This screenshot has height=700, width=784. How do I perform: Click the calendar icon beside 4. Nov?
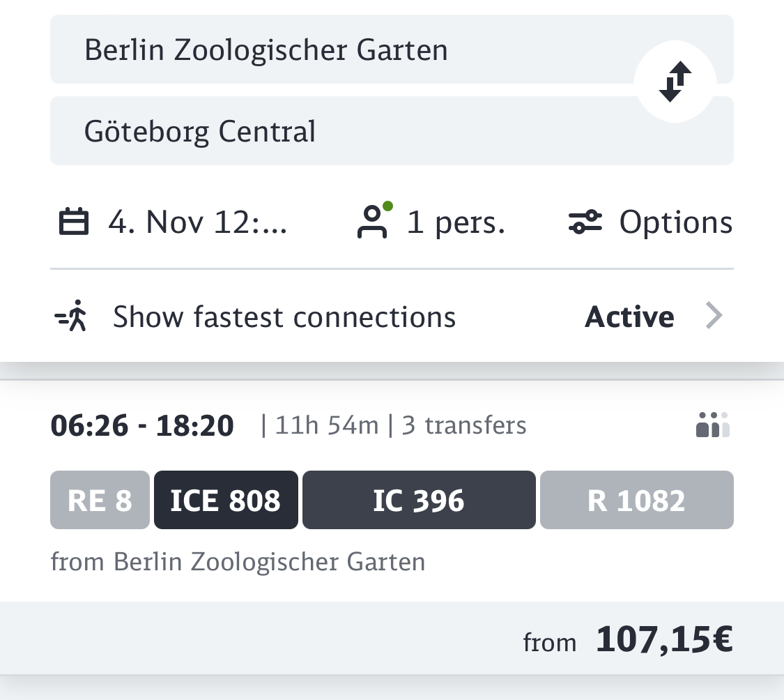click(73, 222)
